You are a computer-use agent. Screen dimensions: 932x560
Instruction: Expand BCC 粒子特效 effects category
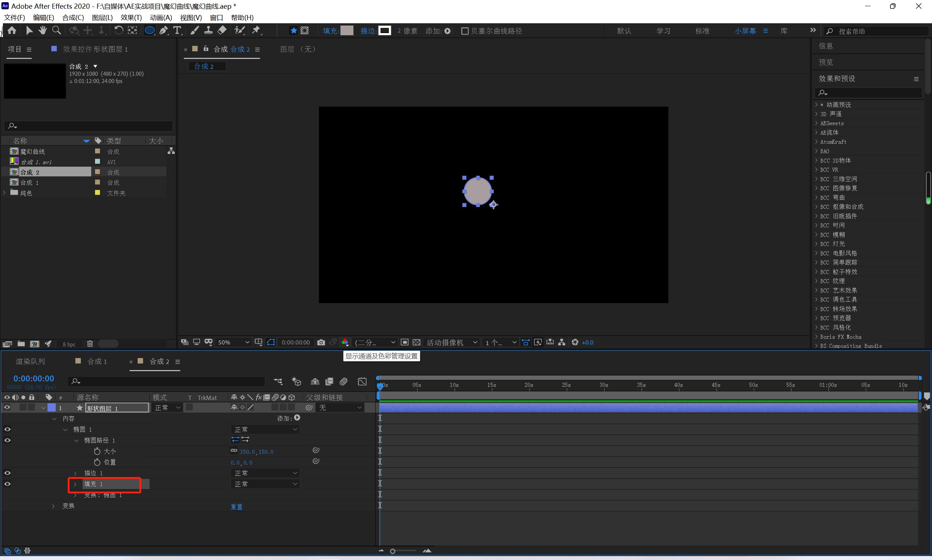click(816, 271)
